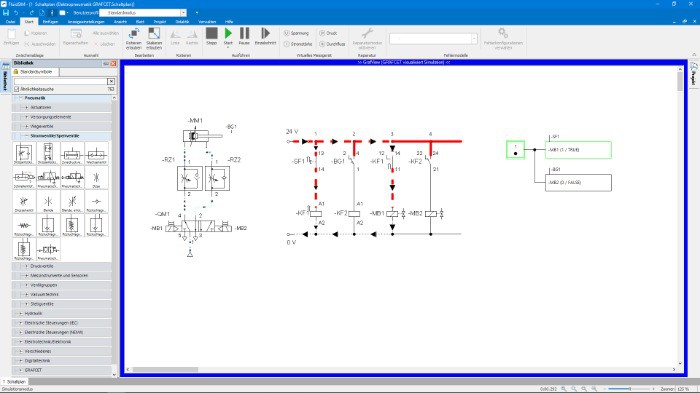The image size is (700, 393).
Task: Toggle Druck virtual measuring device
Action: [328, 33]
